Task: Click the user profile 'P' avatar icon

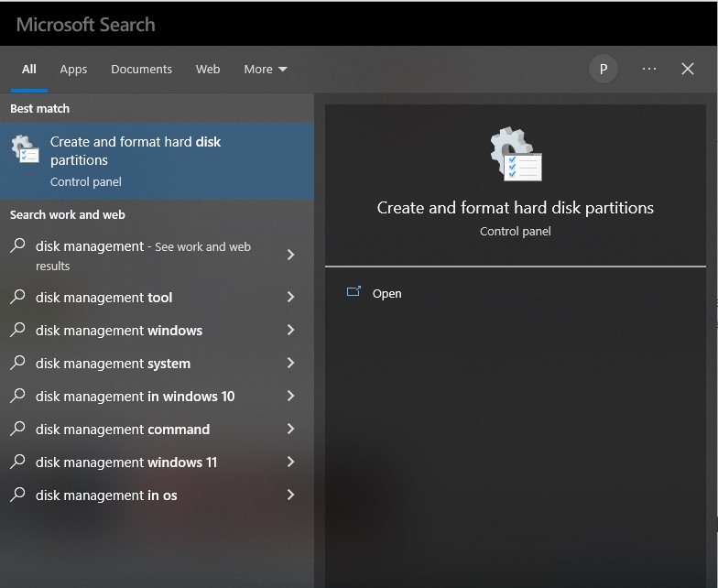Action: [x=604, y=69]
